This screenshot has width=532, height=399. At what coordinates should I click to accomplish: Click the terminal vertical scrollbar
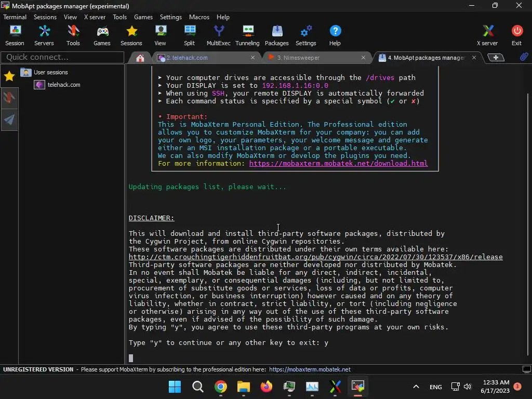click(x=528, y=224)
